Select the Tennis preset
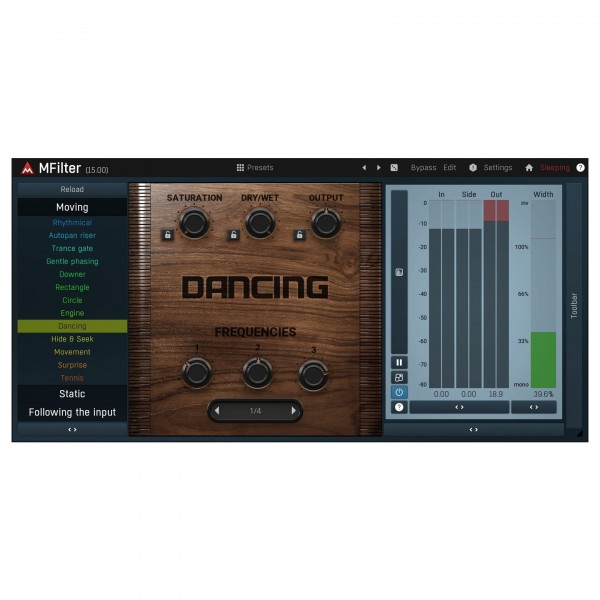This screenshot has height=600, width=600. pos(72,378)
